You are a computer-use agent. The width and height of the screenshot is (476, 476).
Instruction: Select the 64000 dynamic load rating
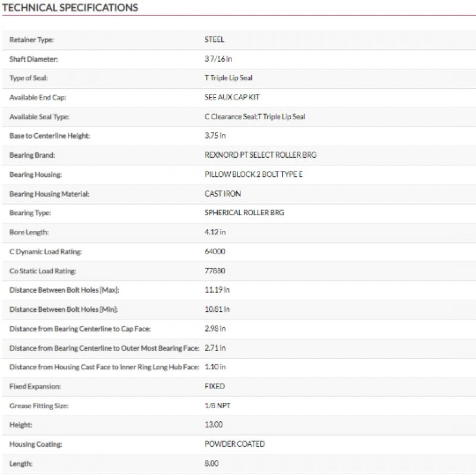coord(215,251)
